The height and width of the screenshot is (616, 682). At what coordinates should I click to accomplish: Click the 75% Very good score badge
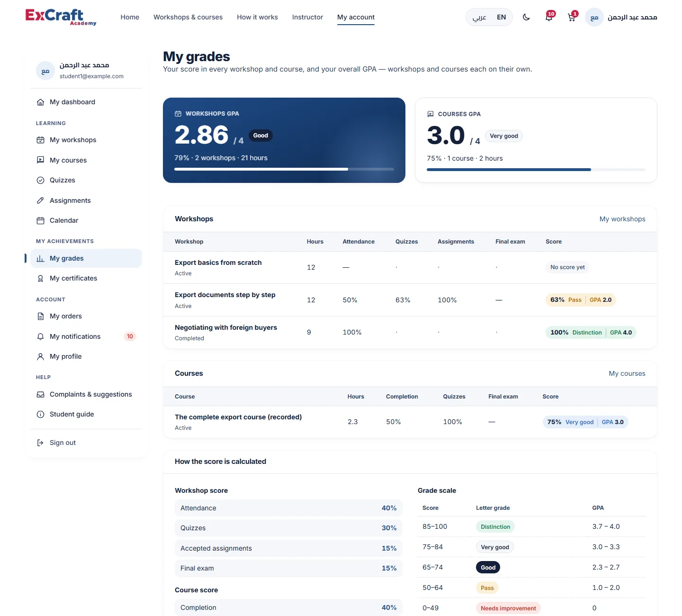tap(585, 422)
